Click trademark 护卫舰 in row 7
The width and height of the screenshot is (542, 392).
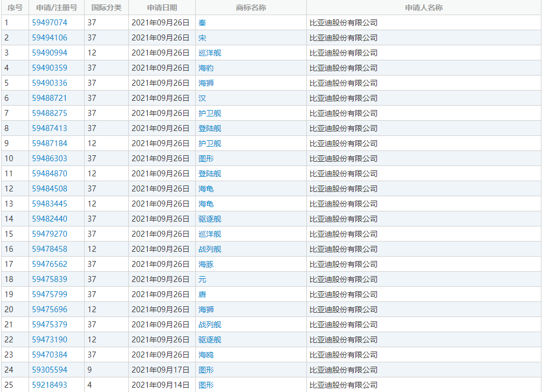pyautogui.click(x=210, y=113)
